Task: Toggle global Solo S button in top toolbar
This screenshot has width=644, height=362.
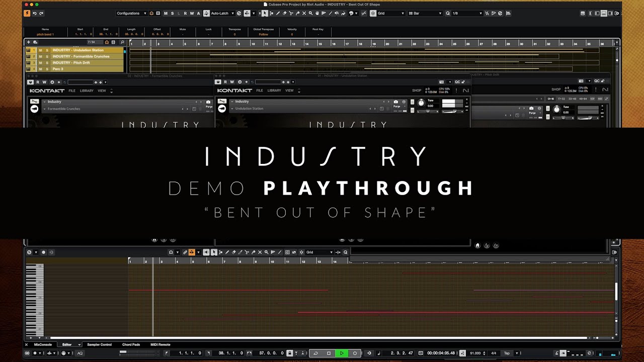Action: tap(172, 13)
